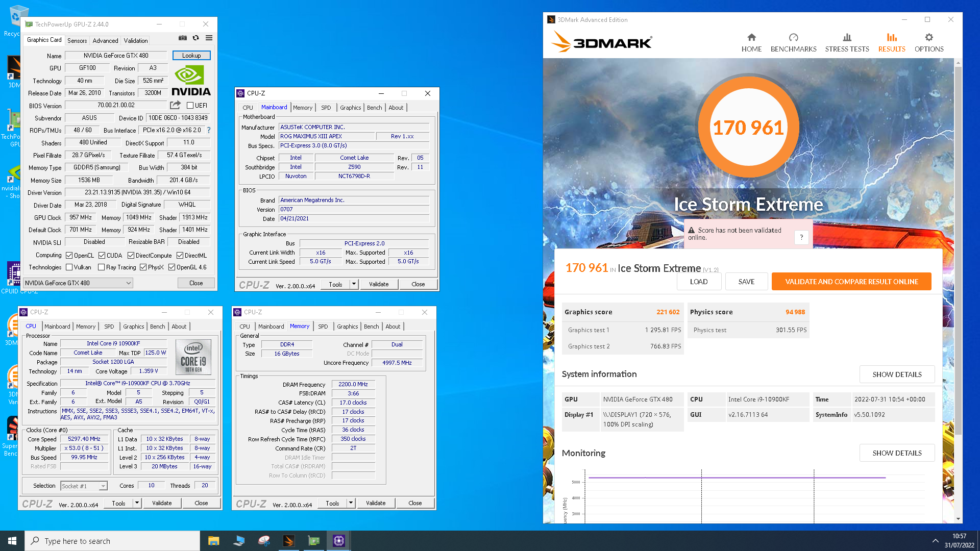
Task: Click the scroll down arrow in 3DMark
Action: 958,519
